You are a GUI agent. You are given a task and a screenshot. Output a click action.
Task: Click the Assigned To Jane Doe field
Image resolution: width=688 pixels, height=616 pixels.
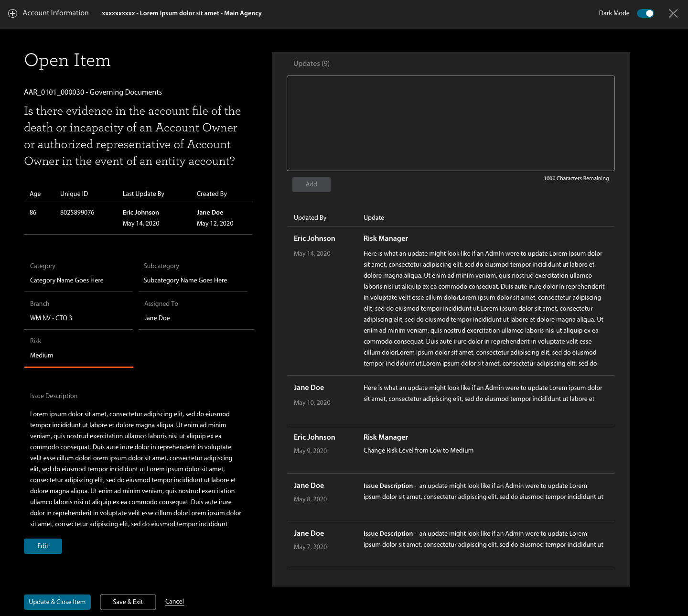157,318
